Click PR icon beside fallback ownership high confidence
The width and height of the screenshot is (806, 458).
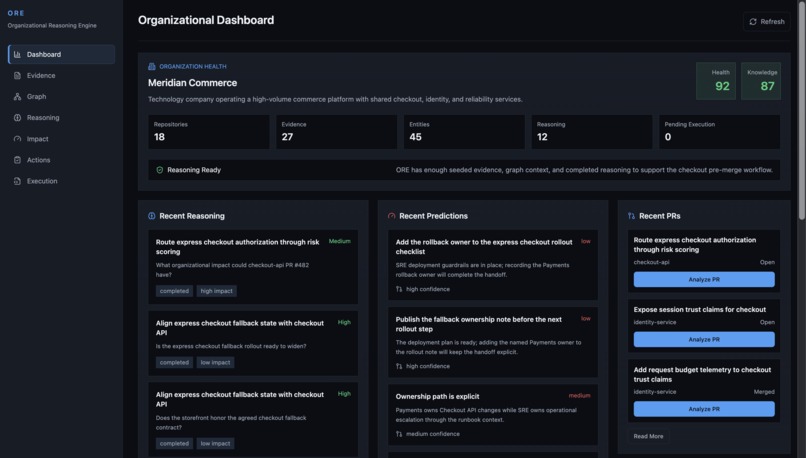tap(399, 367)
